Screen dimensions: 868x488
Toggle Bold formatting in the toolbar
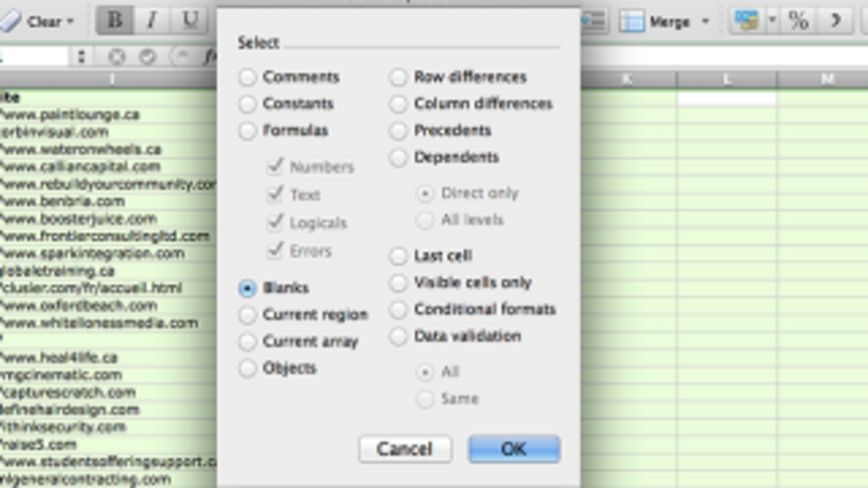coord(114,21)
